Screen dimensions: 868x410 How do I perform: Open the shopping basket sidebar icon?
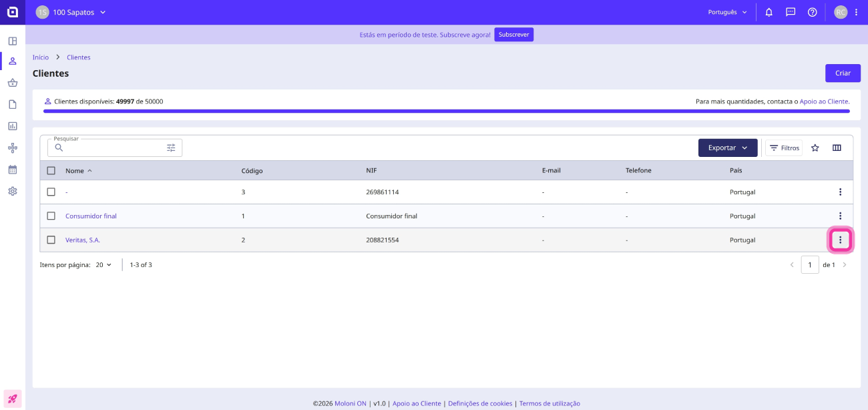pyautogui.click(x=13, y=83)
